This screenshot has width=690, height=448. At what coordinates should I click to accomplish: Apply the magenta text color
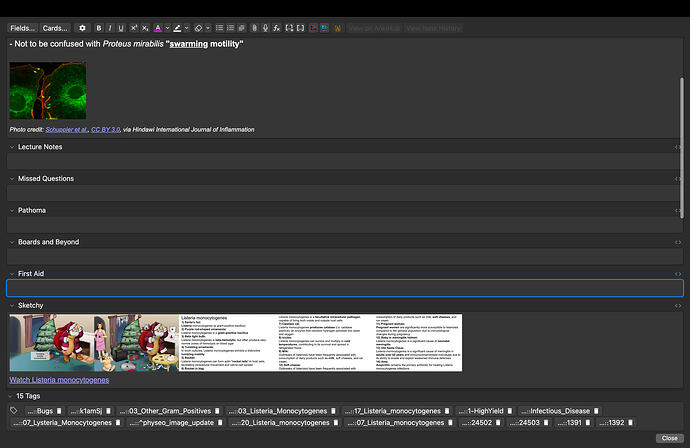(x=158, y=28)
